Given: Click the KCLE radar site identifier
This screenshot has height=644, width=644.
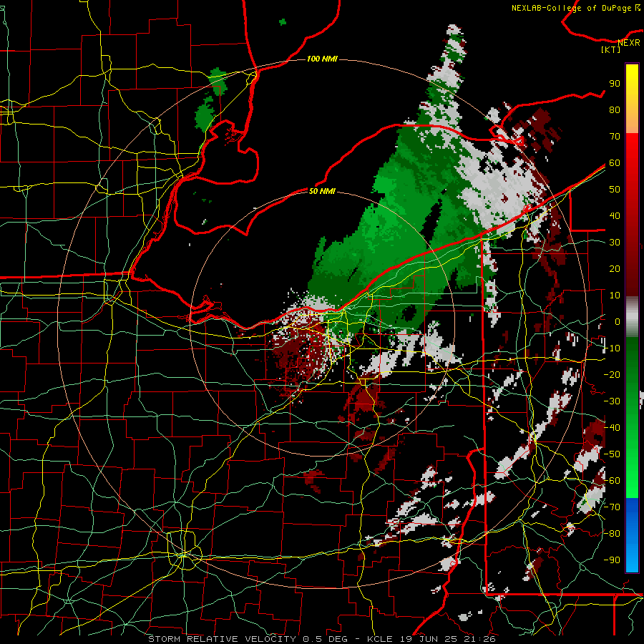Looking at the screenshot, I should tap(379, 639).
